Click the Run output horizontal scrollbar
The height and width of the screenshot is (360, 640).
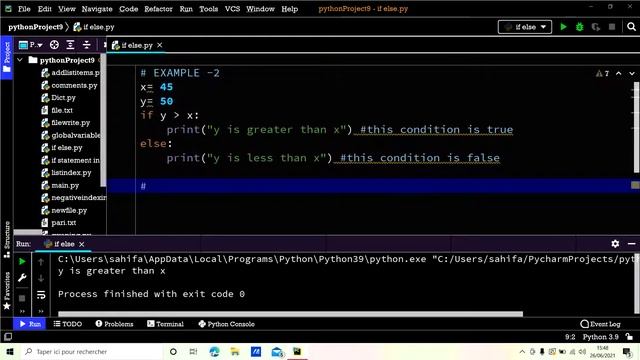point(290,314)
